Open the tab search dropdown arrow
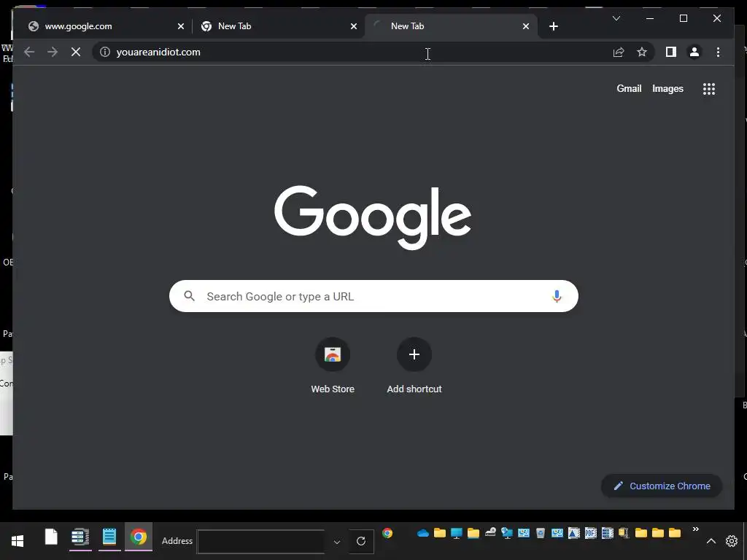 pyautogui.click(x=616, y=18)
